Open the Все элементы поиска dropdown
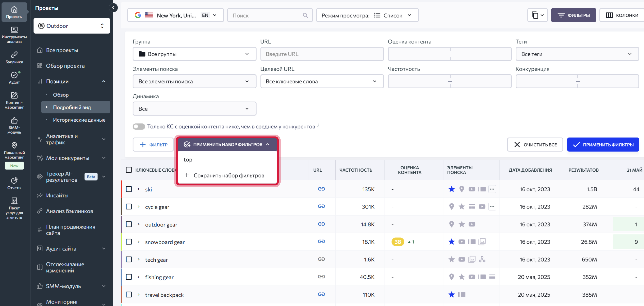The width and height of the screenshot is (644, 306). click(194, 81)
